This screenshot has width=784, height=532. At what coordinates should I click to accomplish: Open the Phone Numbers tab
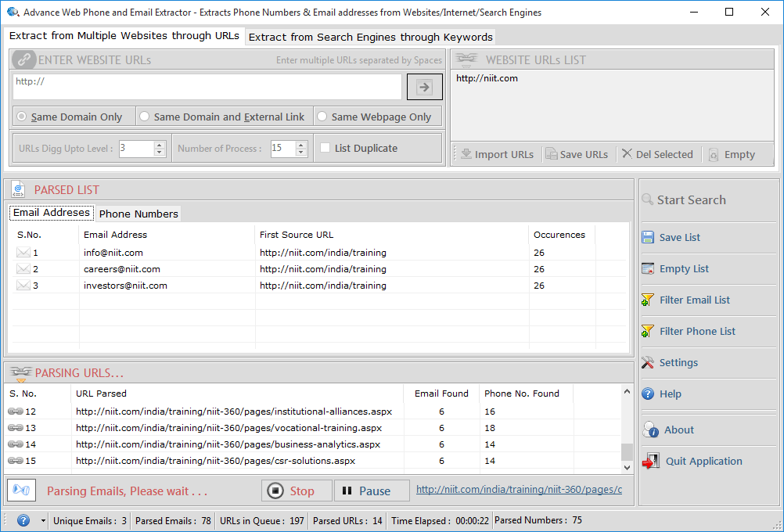pyautogui.click(x=138, y=214)
